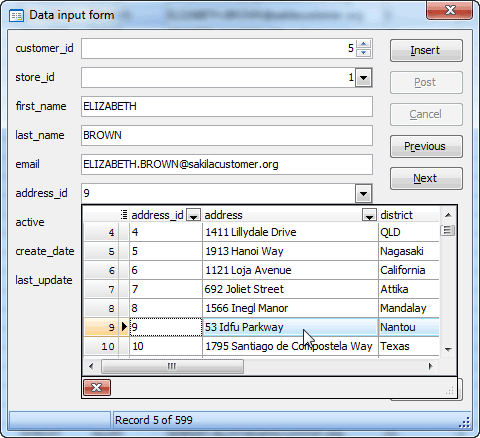480x438 pixels.
Task: Click district cell 'California'
Action: (409, 270)
